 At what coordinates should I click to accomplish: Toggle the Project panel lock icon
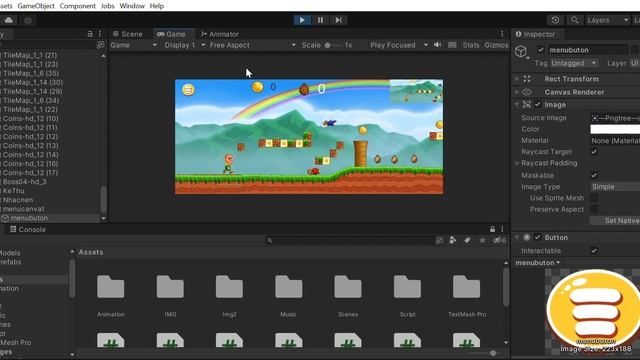493,229
